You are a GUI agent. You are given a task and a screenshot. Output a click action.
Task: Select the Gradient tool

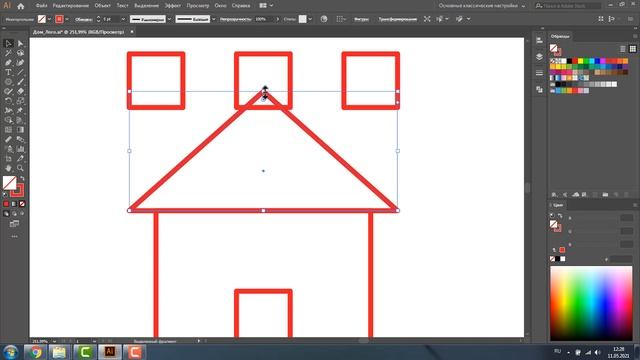(x=20, y=130)
